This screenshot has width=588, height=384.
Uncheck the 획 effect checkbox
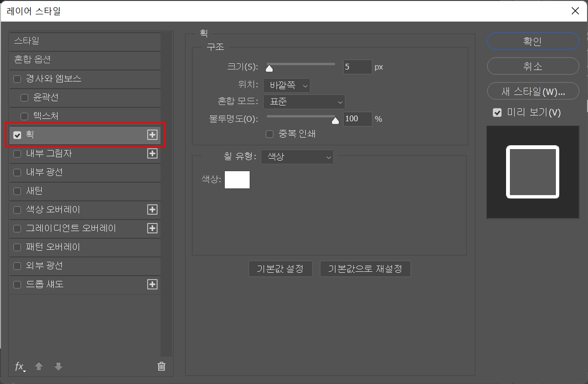[18, 135]
